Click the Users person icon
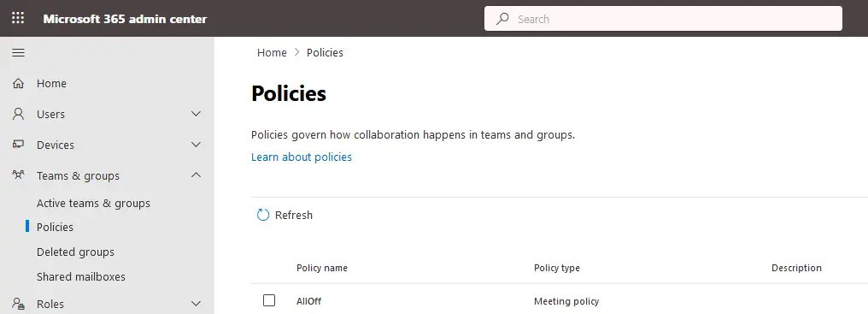The width and height of the screenshot is (868, 314). click(18, 114)
